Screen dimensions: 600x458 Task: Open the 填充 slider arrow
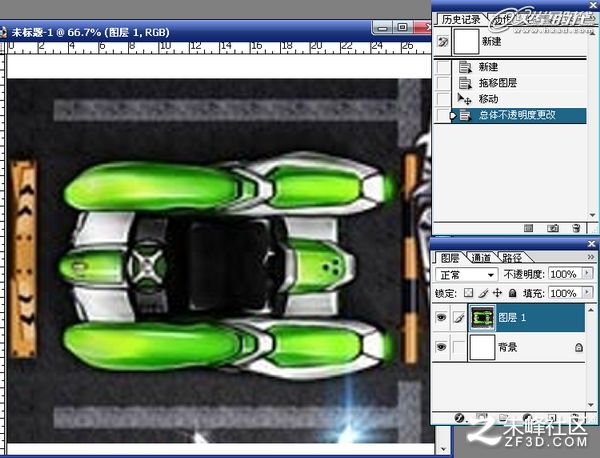pyautogui.click(x=587, y=292)
